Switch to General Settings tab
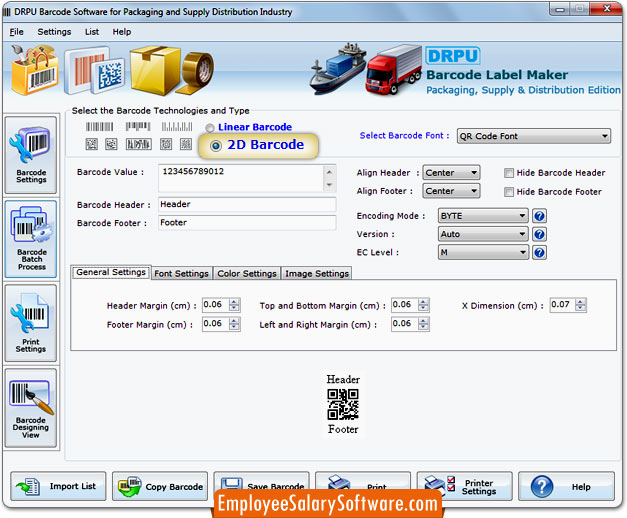The image size is (627, 518). pyautogui.click(x=111, y=272)
